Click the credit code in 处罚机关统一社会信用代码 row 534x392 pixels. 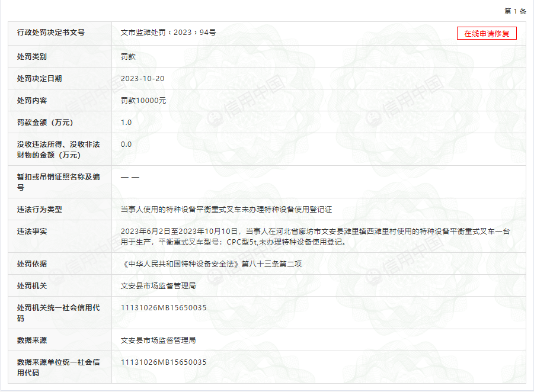point(164,307)
